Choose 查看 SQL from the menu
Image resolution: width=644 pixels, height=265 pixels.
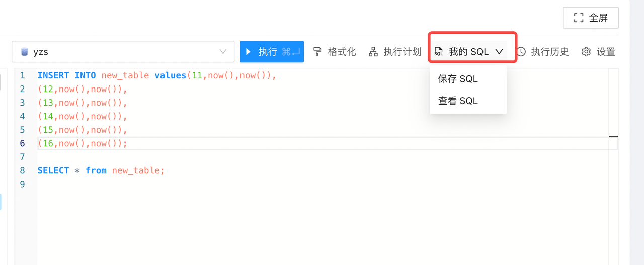pyautogui.click(x=468, y=101)
